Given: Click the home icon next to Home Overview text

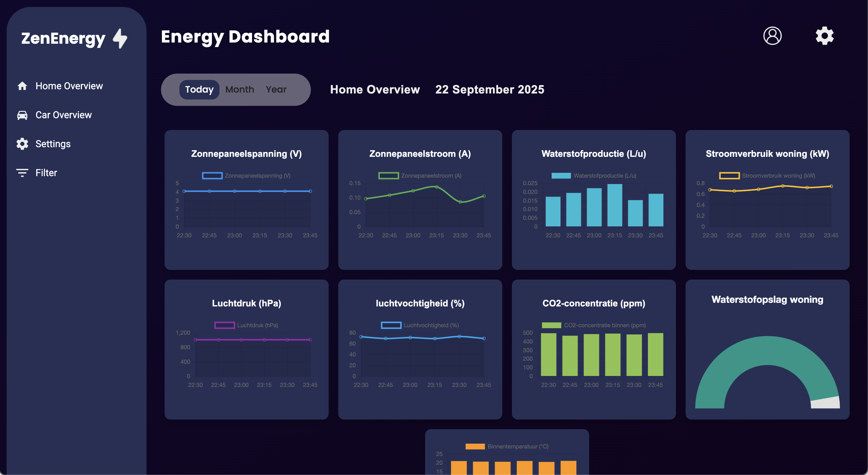Looking at the screenshot, I should pyautogui.click(x=22, y=86).
